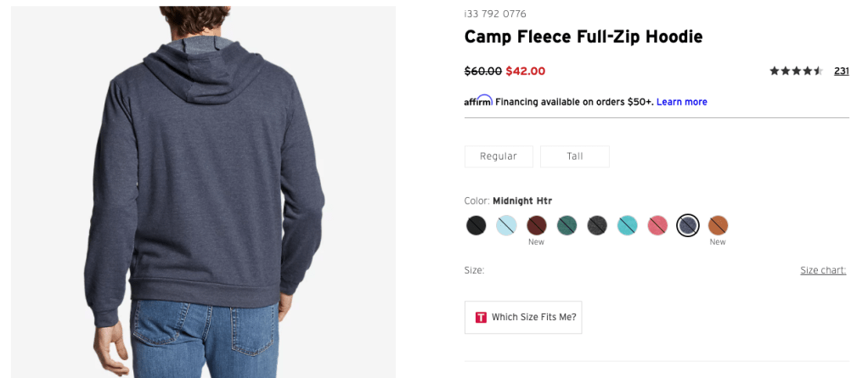
Task: Click the selected Midnight Htr swatch
Action: pyautogui.click(x=688, y=225)
